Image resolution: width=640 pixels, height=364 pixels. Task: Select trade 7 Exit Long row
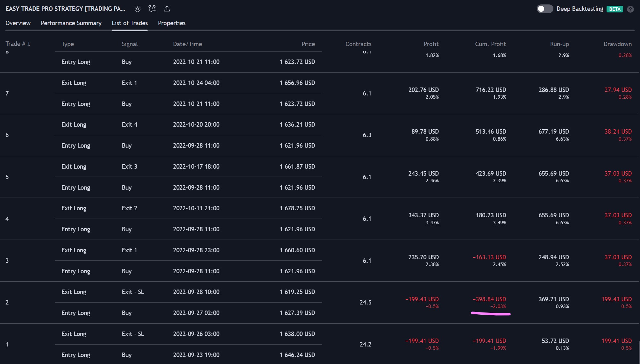74,83
